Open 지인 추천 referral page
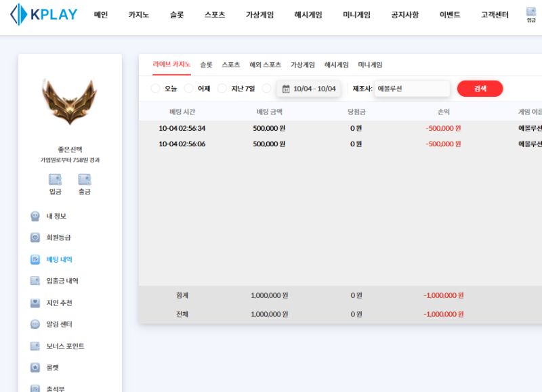The height and width of the screenshot is (392, 542). point(58,303)
